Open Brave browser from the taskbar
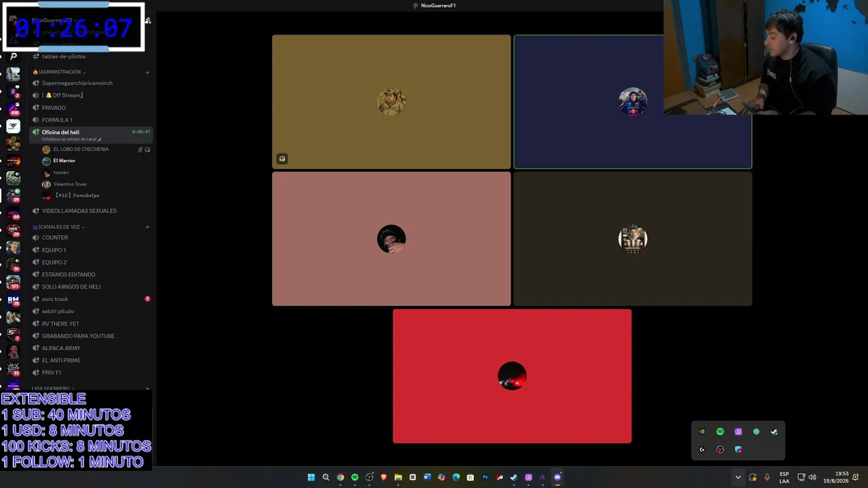868x488 pixels. (x=384, y=477)
